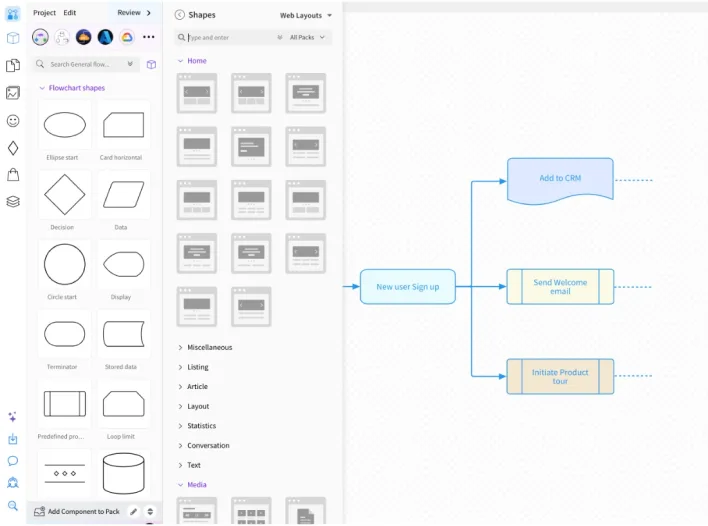Select the Circle start shape
The image size is (708, 526).
(65, 264)
